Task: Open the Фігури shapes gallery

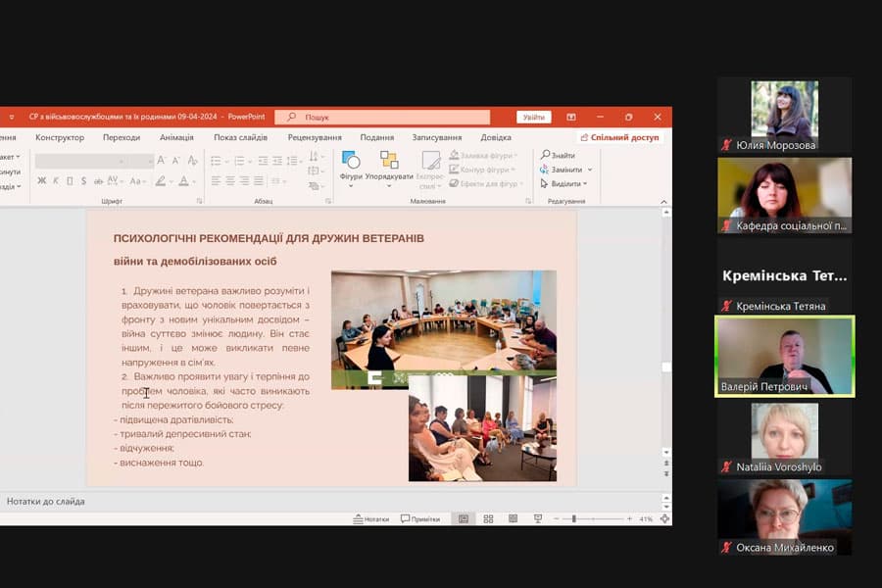Action: (351, 165)
